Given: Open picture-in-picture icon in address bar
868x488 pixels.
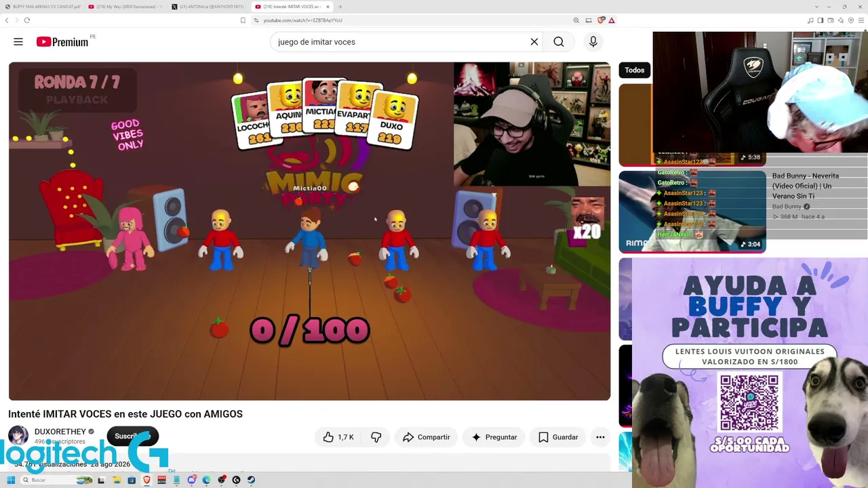Looking at the screenshot, I should click(x=589, y=20).
